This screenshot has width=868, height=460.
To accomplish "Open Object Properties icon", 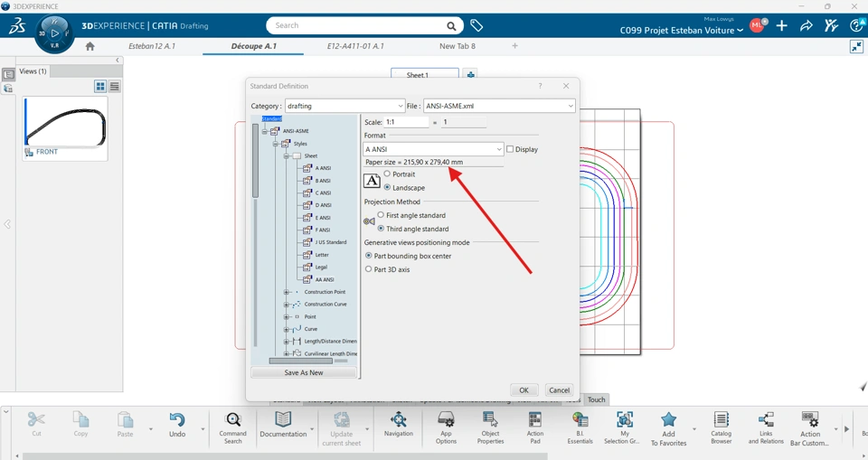I will (490, 419).
